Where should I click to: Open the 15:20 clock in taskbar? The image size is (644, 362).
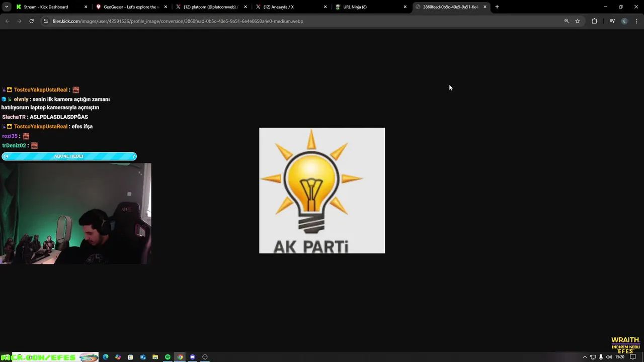620,357
